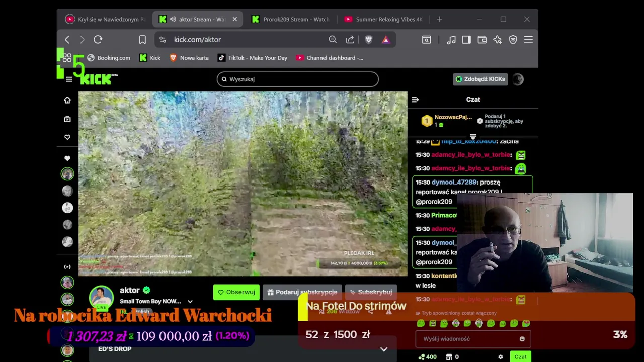This screenshot has width=644, height=362.
Task: Open the browse icon in Kick sidebar
Action: tap(67, 119)
